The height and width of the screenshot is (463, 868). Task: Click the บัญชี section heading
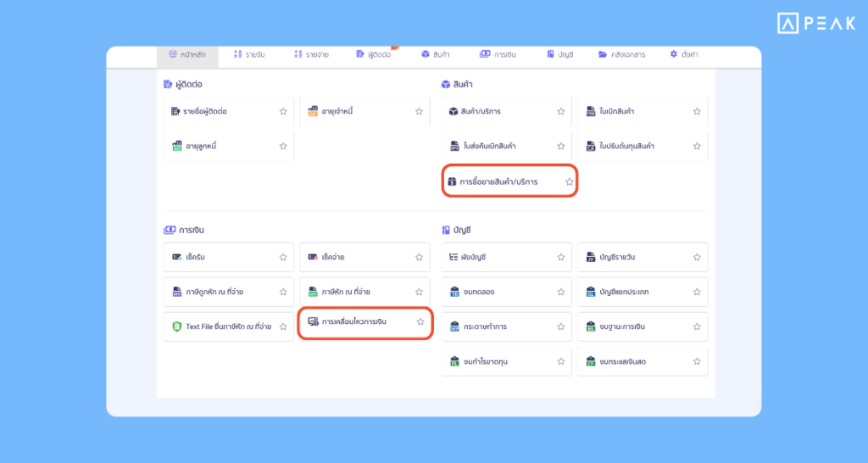click(x=456, y=230)
